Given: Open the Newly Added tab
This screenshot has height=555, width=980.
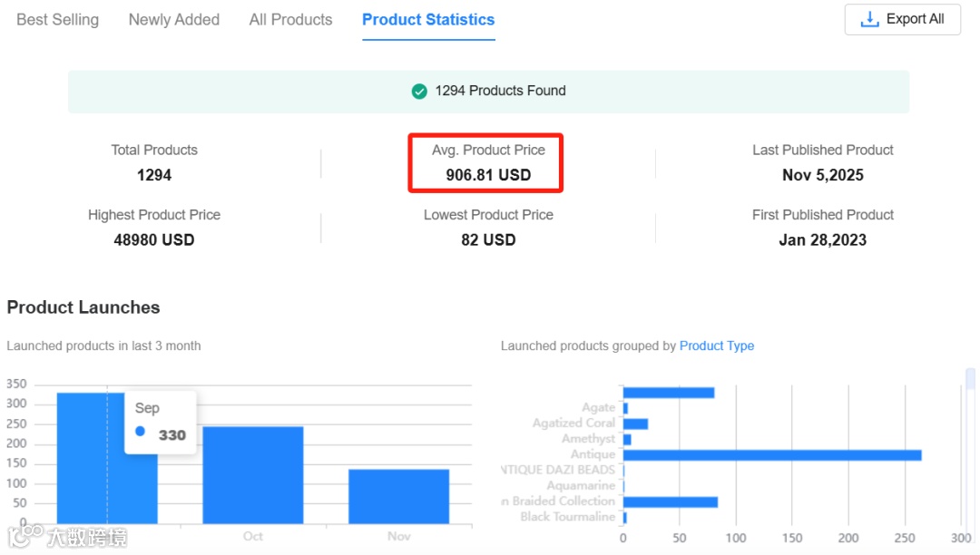Looking at the screenshot, I should (174, 20).
